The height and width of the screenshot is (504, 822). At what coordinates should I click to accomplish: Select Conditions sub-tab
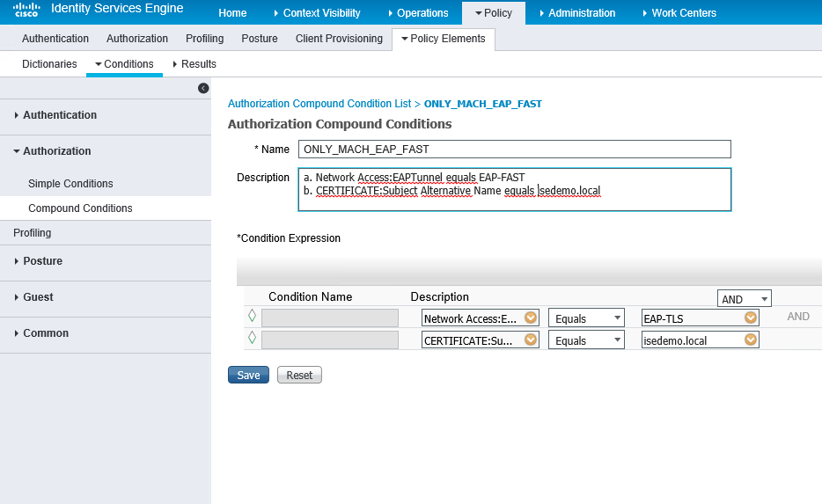click(x=124, y=64)
